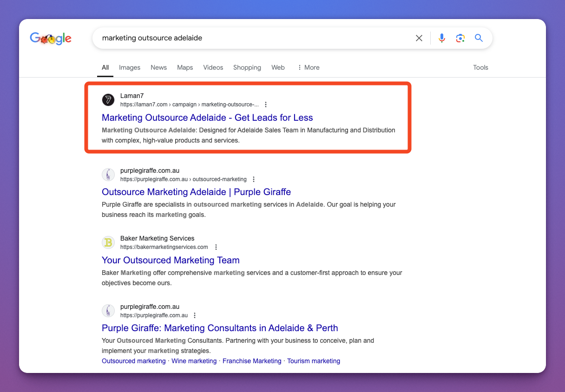Viewport: 565px width, 392px height.
Task: Start voice search with microphone icon
Action: tap(442, 38)
